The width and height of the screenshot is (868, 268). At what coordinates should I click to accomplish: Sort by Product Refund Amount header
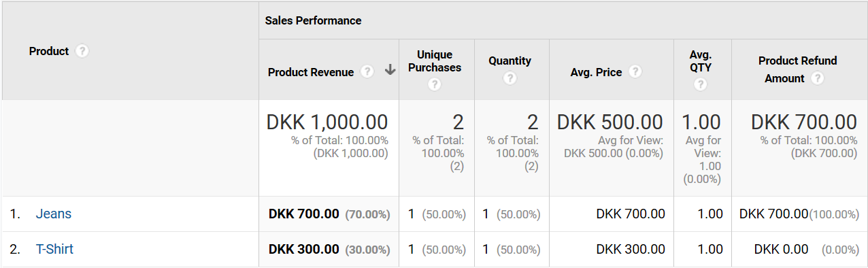coord(797,69)
